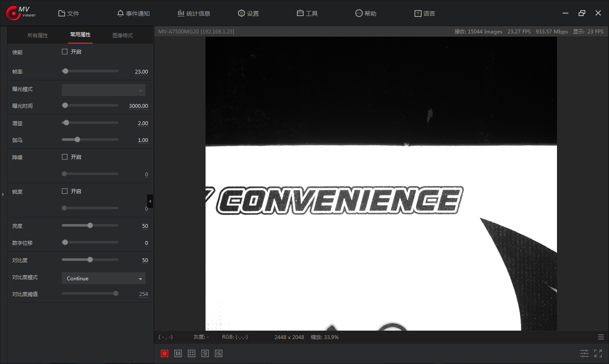Open the 对比度模式 Continue dropdown
609x364 pixels.
point(104,278)
